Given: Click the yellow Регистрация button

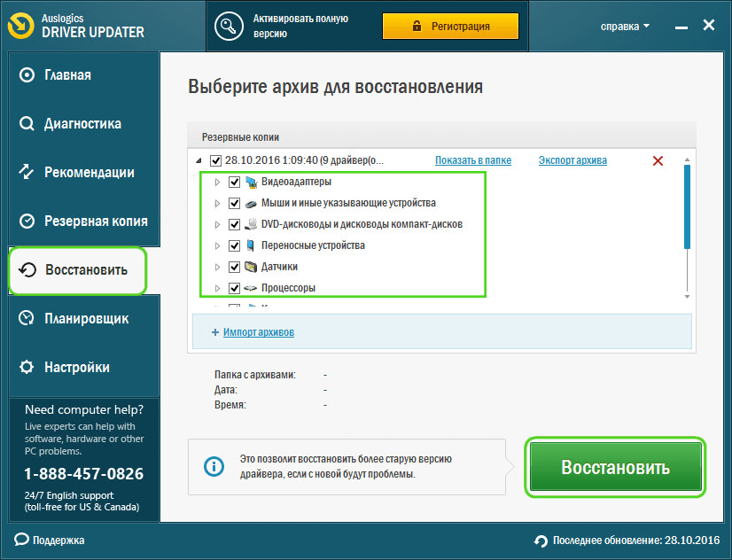Looking at the screenshot, I should tap(450, 26).
